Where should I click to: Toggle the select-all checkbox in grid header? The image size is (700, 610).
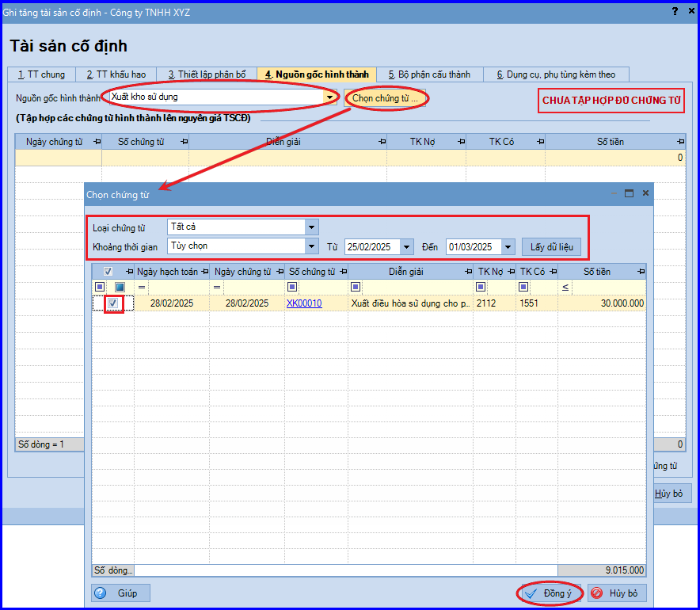[108, 272]
